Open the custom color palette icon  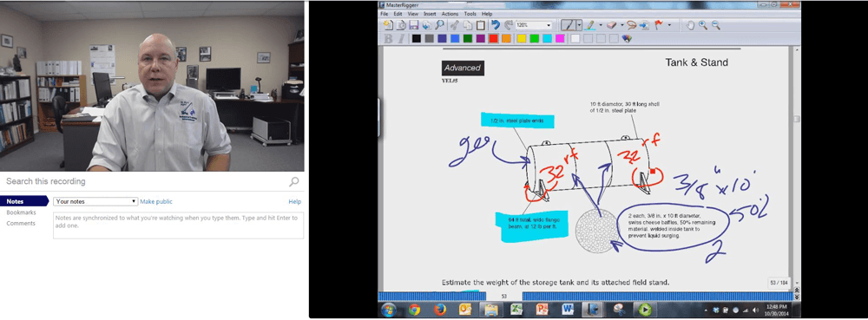627,38
